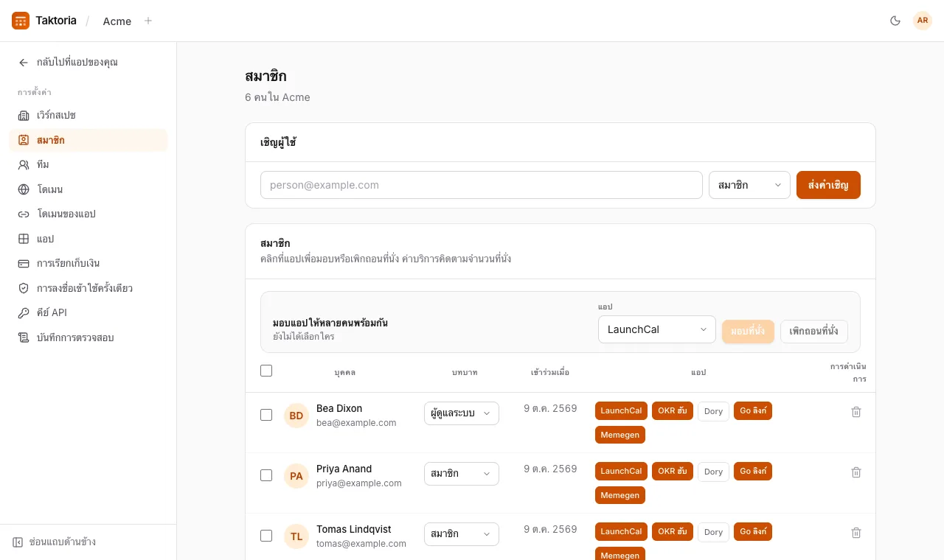Click the Acme workspace breadcrumb
Image resolution: width=944 pixels, height=560 pixels.
117,21
